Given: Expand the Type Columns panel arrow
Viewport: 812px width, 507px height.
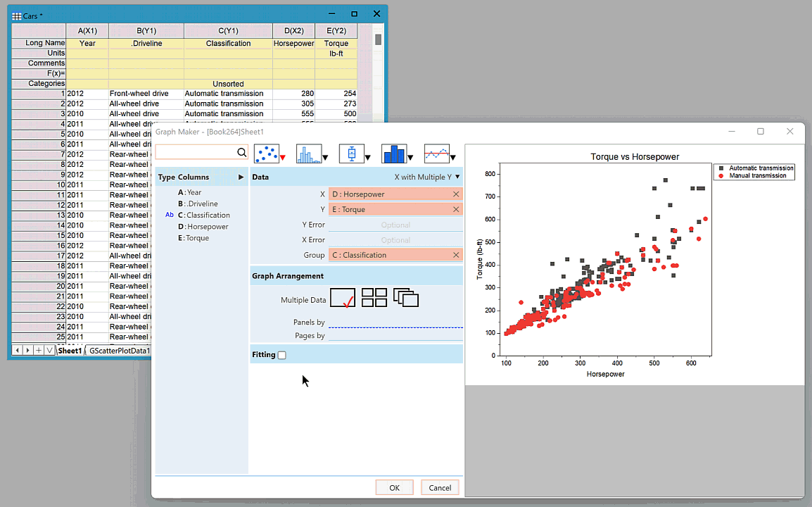Looking at the screenshot, I should point(240,177).
